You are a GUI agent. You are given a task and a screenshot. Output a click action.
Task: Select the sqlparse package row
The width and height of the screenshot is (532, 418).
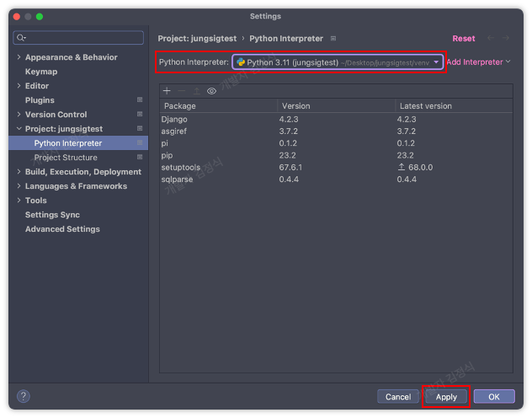[336, 179]
